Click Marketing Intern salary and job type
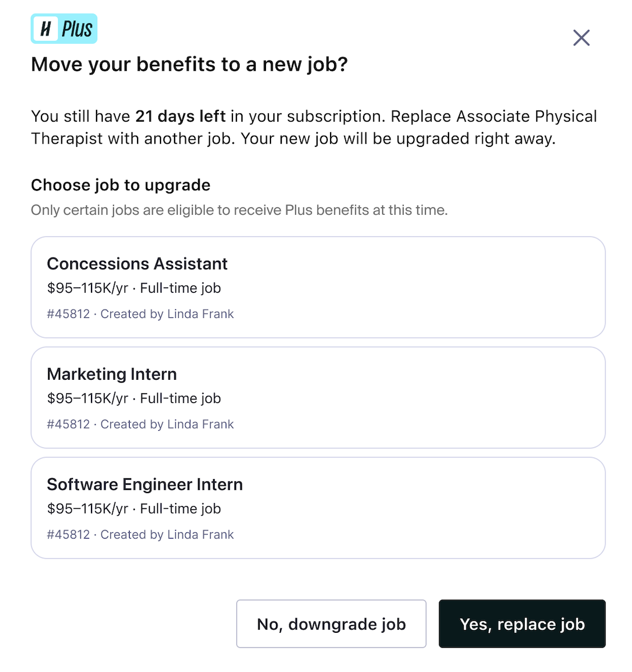632x672 pixels. coord(134,398)
